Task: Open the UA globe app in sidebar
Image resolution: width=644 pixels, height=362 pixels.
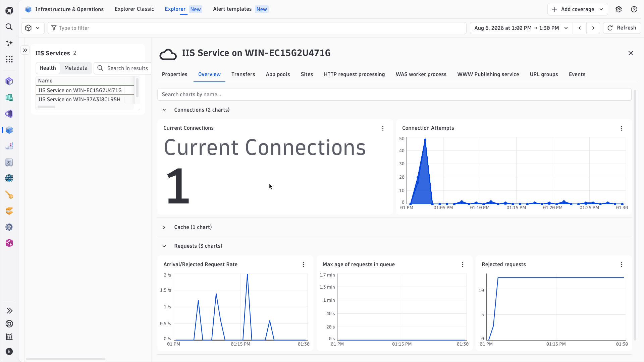Action: (x=9, y=178)
